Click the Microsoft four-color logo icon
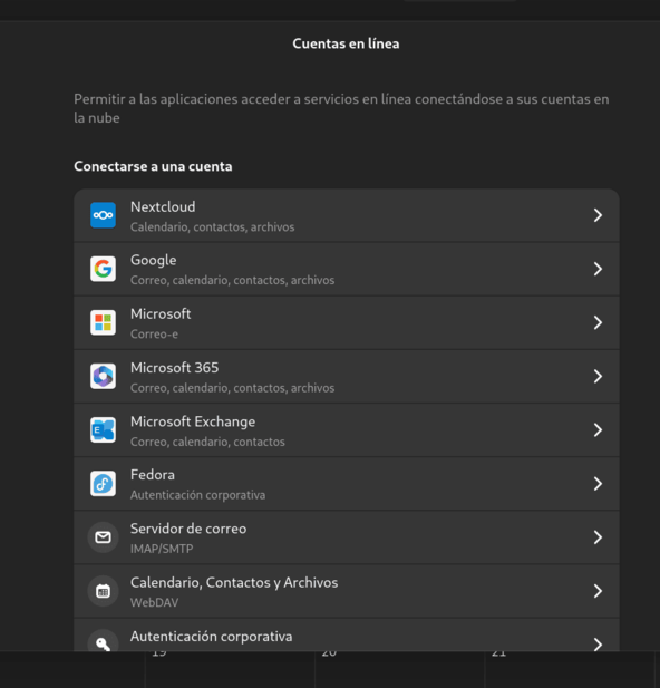This screenshot has width=660, height=688. tap(103, 322)
